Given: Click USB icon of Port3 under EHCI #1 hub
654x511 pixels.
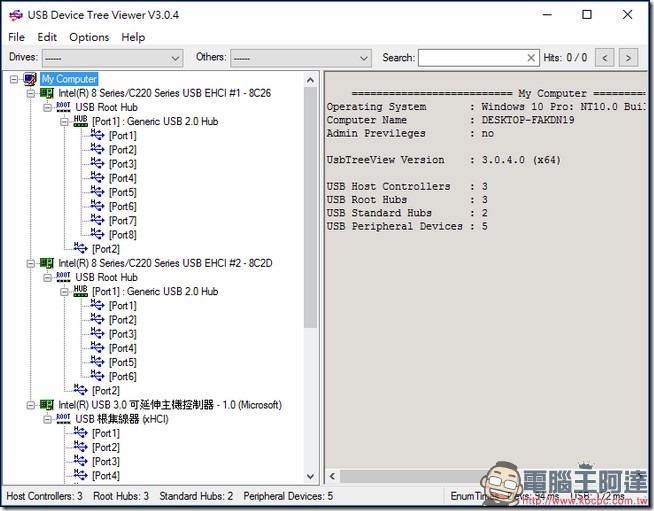Looking at the screenshot, I should tap(97, 163).
